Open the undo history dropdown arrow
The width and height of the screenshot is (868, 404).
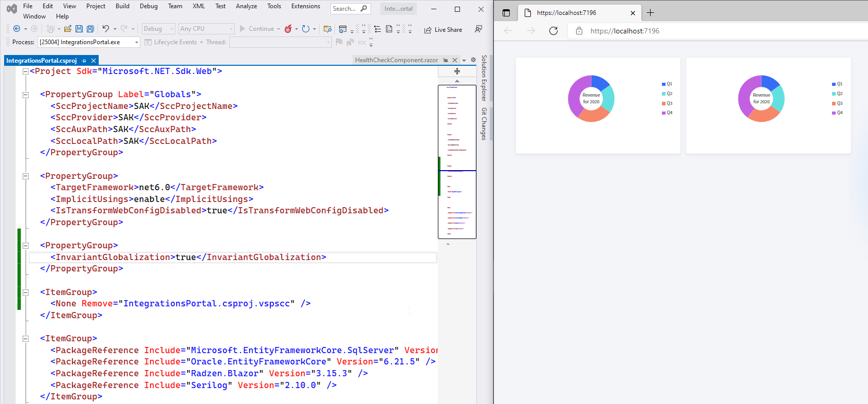(x=115, y=29)
